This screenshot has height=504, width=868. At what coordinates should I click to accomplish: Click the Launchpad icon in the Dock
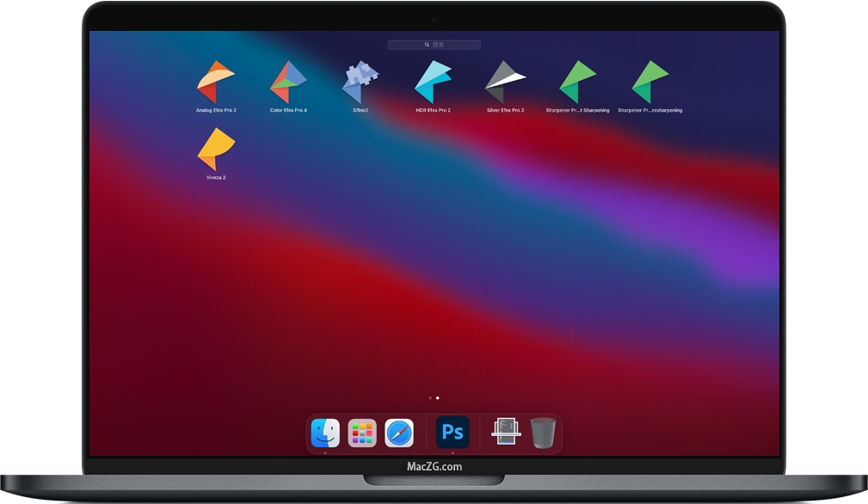(362, 433)
